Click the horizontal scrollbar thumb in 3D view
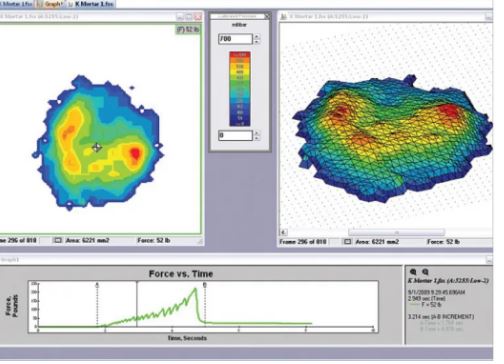This screenshot has height=364, width=504. coord(396,232)
